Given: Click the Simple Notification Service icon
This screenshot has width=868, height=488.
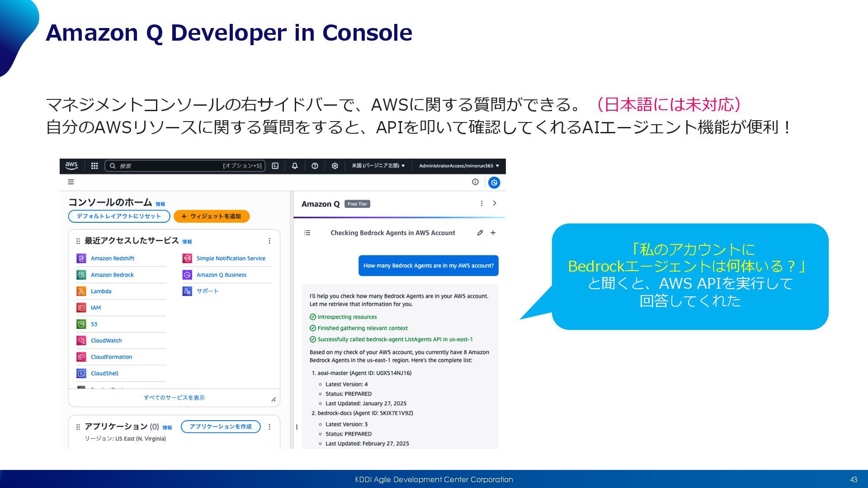Looking at the screenshot, I should pos(187,258).
